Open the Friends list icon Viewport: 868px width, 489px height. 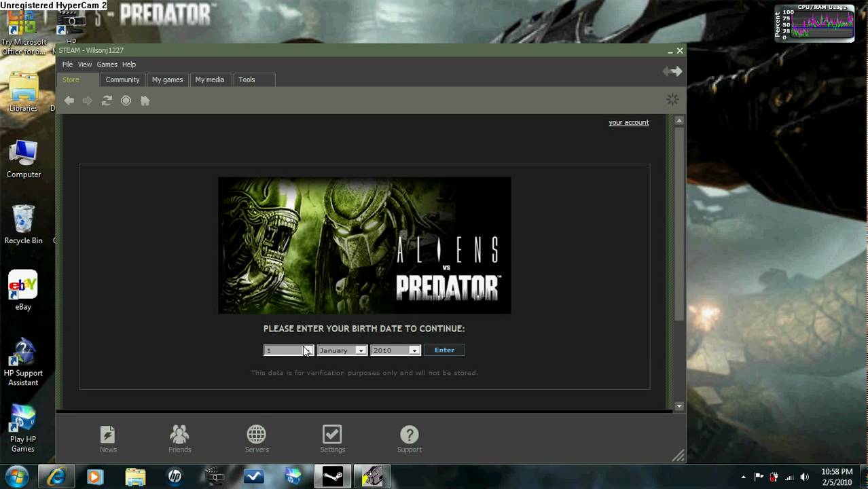179,439
